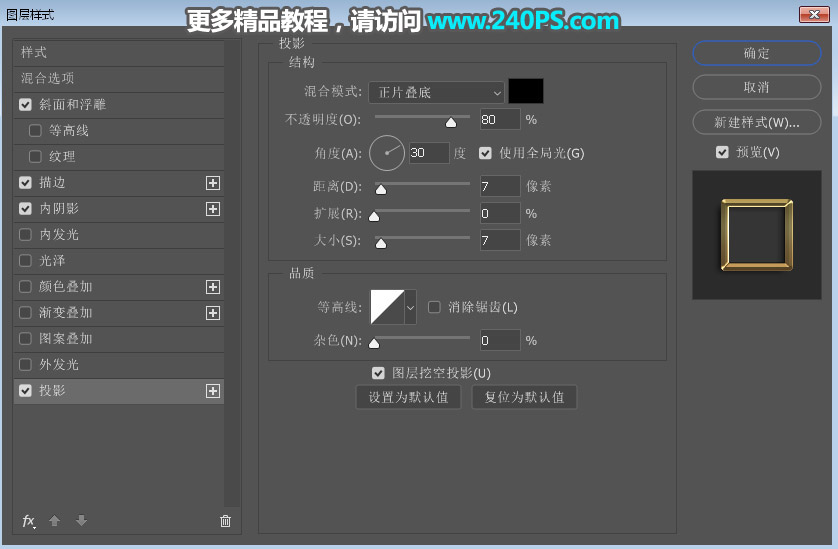Screen dimensions: 838x549
Task: Select the 样式 item in list
Action: [x=118, y=52]
